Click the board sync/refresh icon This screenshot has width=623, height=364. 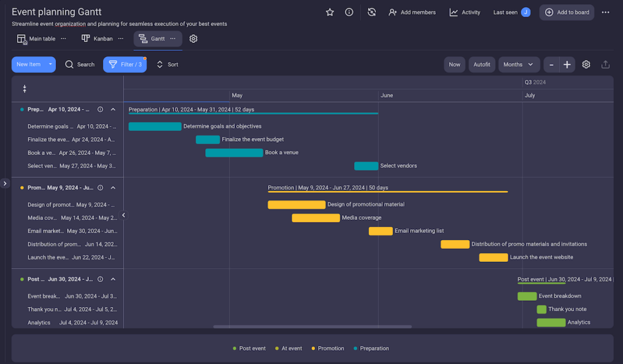coord(371,12)
